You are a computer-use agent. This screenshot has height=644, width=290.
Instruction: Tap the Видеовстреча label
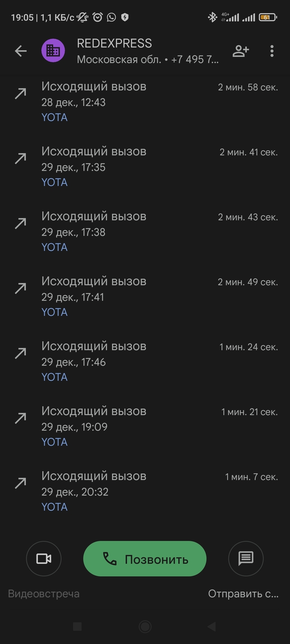(x=44, y=594)
